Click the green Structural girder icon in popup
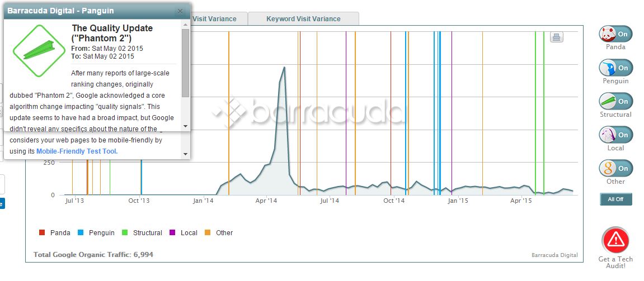Image resolution: width=644 pixels, height=281 pixels. [39, 51]
